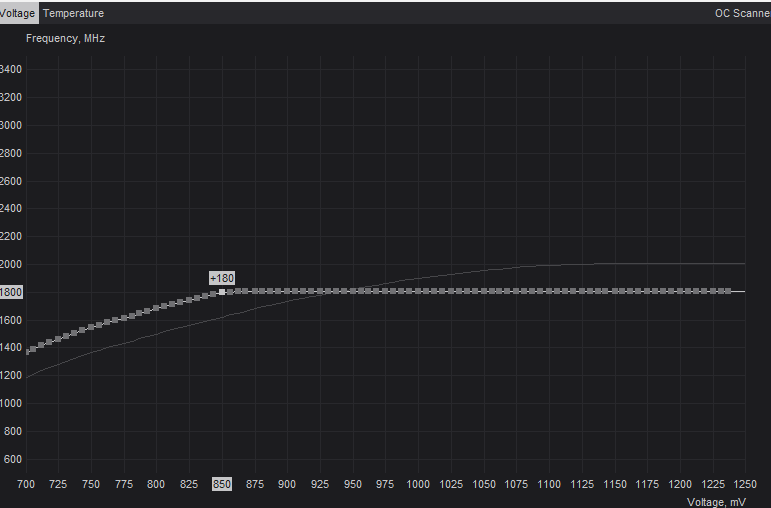
Task: Click the 775 voltage axis label
Action: pos(124,484)
